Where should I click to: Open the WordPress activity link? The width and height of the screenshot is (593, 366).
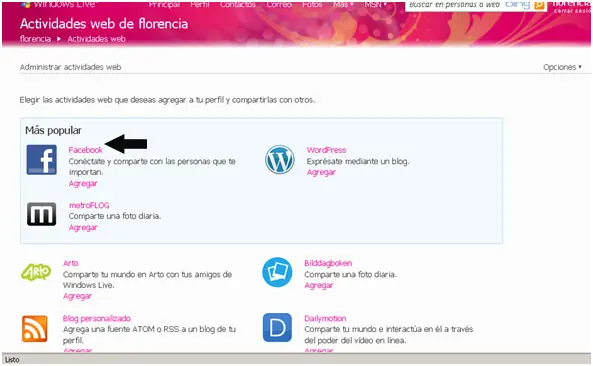(x=326, y=150)
